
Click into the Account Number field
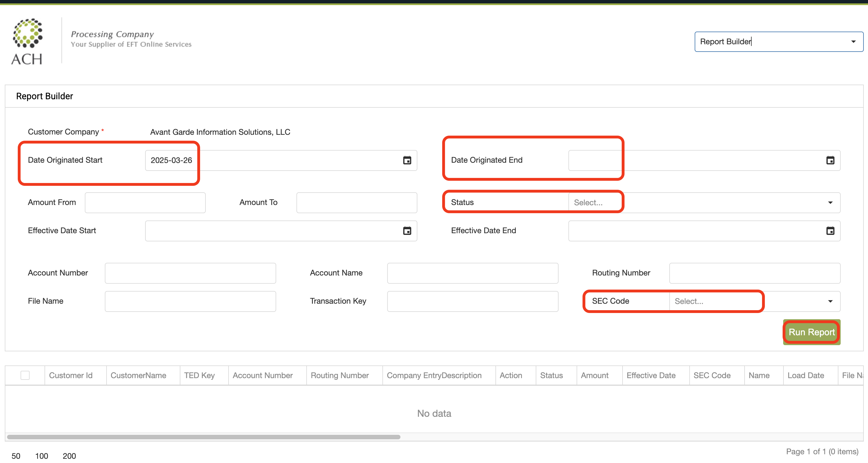click(190, 273)
